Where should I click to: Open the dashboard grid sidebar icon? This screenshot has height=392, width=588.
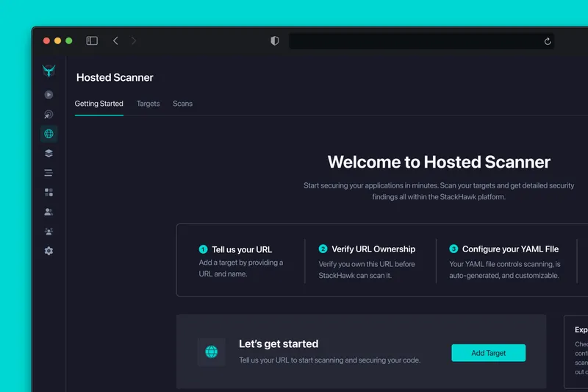point(49,193)
